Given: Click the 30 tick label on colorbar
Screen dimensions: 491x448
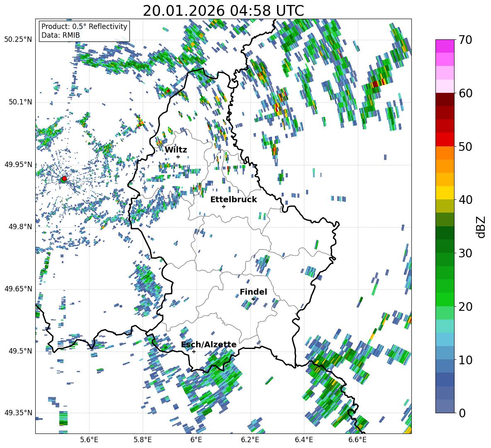Looking at the screenshot, I should tap(465, 253).
